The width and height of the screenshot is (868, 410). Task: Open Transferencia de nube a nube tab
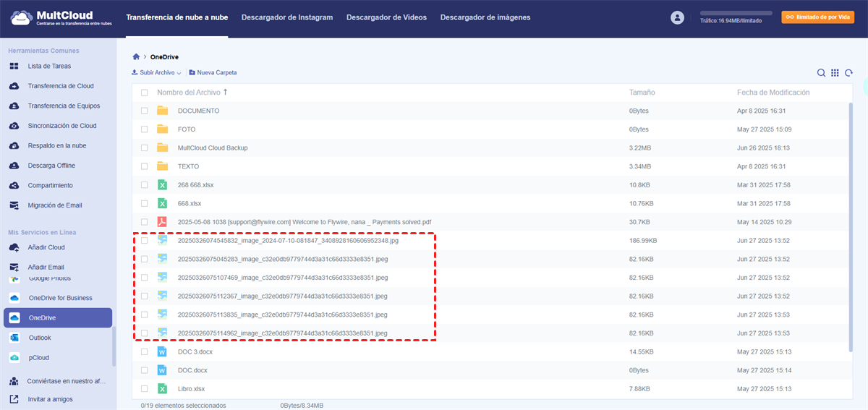[x=176, y=17]
